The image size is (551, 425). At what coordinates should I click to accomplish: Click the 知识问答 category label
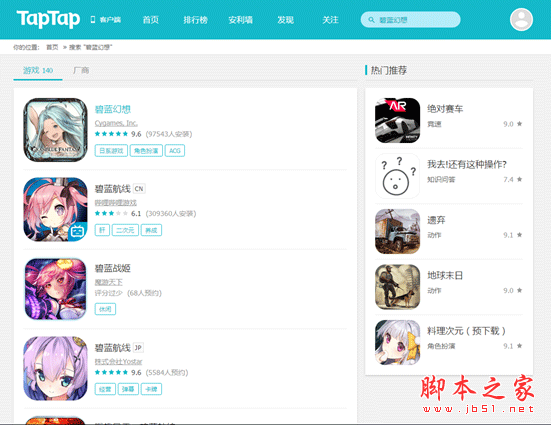pyautogui.click(x=441, y=180)
